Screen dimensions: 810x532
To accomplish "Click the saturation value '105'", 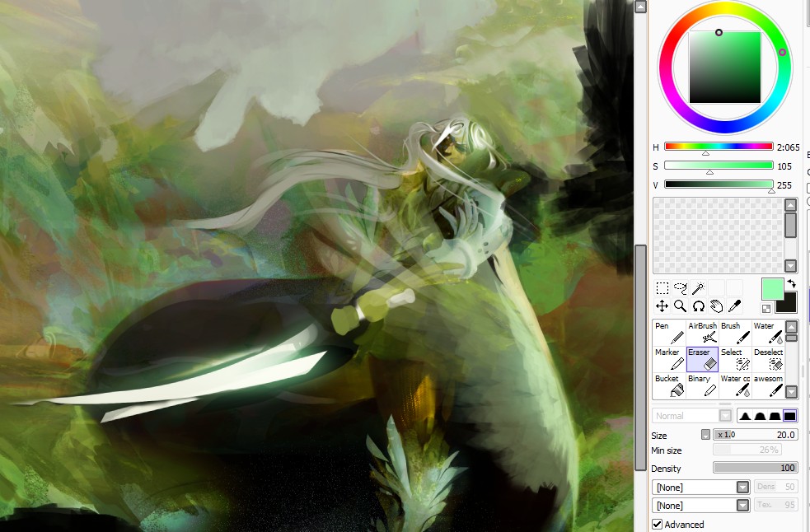I will pos(784,166).
